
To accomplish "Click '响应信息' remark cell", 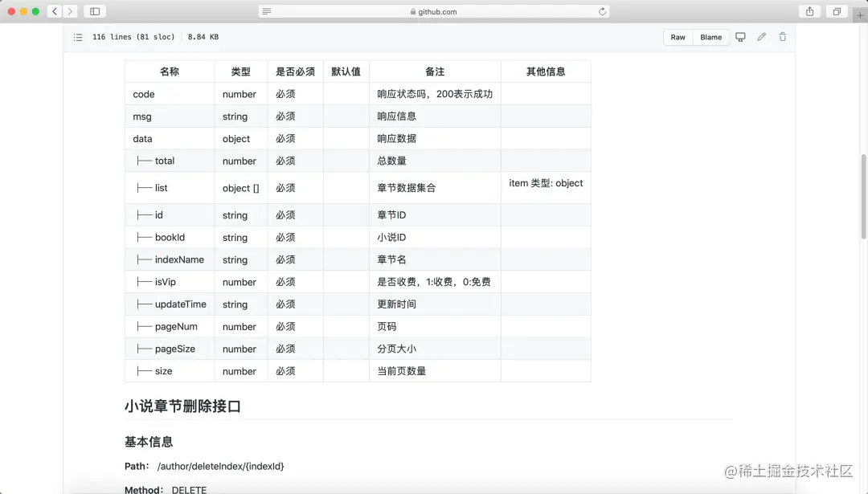I will 435,116.
